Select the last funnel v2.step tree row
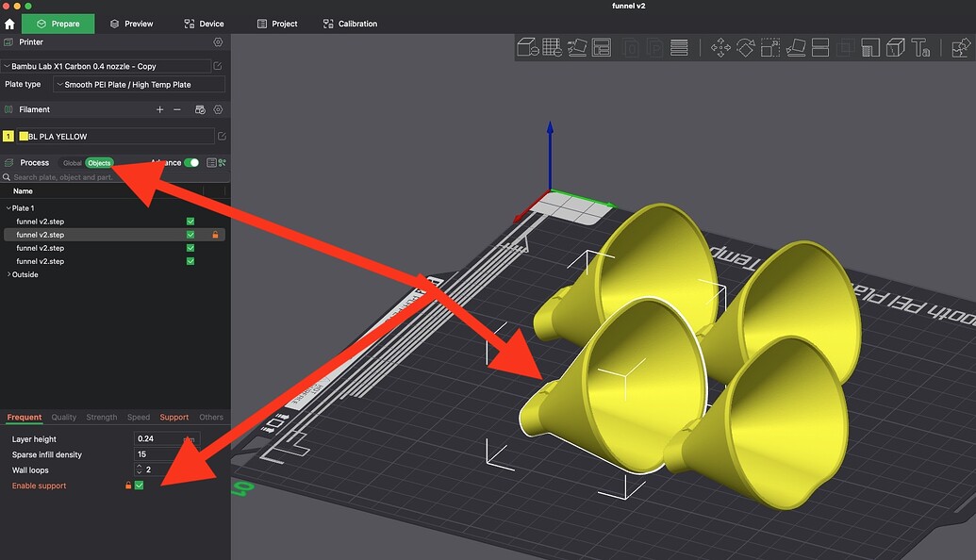Screen dimensions: 976x560 (x=114, y=261)
